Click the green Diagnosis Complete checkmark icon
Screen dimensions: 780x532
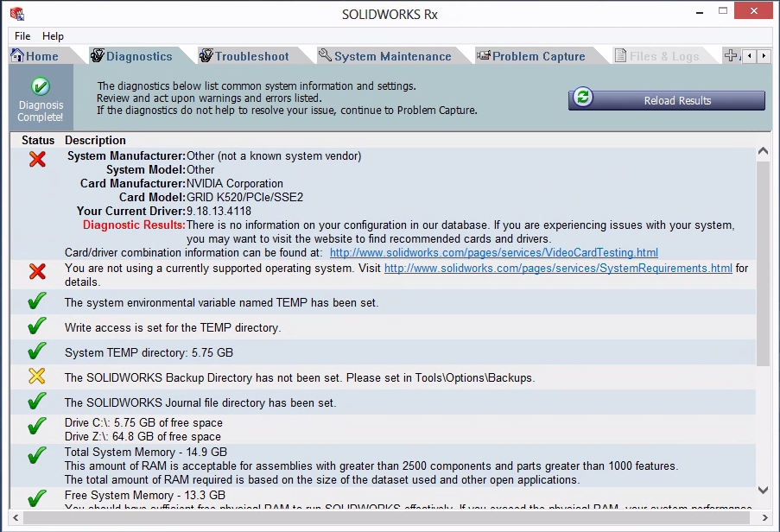[41, 86]
